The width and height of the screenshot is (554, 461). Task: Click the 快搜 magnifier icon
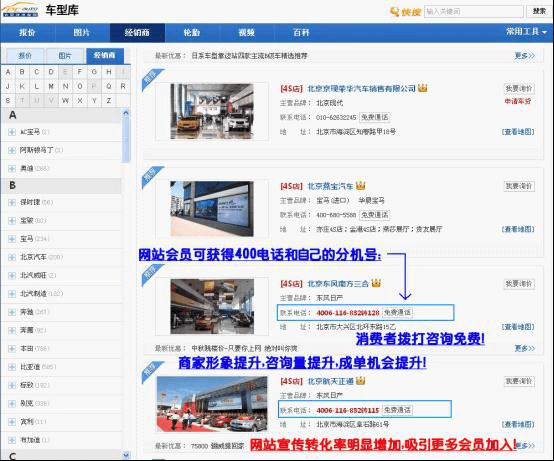click(394, 12)
